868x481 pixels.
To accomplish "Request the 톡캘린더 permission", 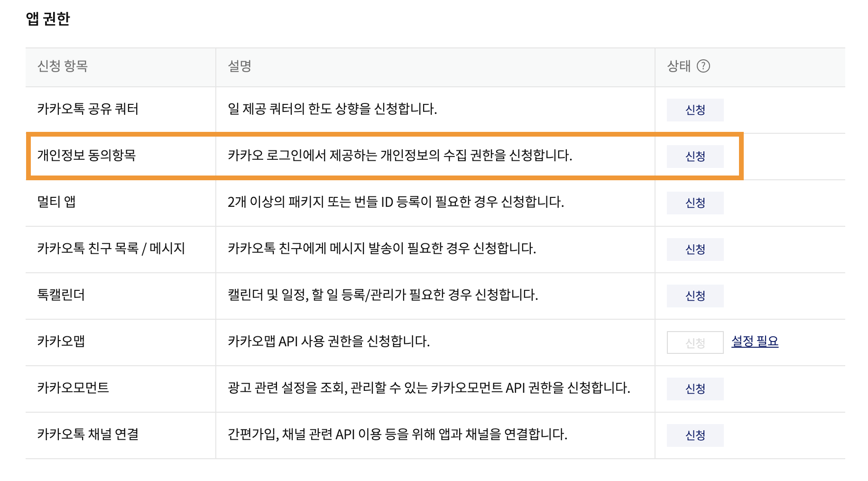I will pyautogui.click(x=695, y=296).
